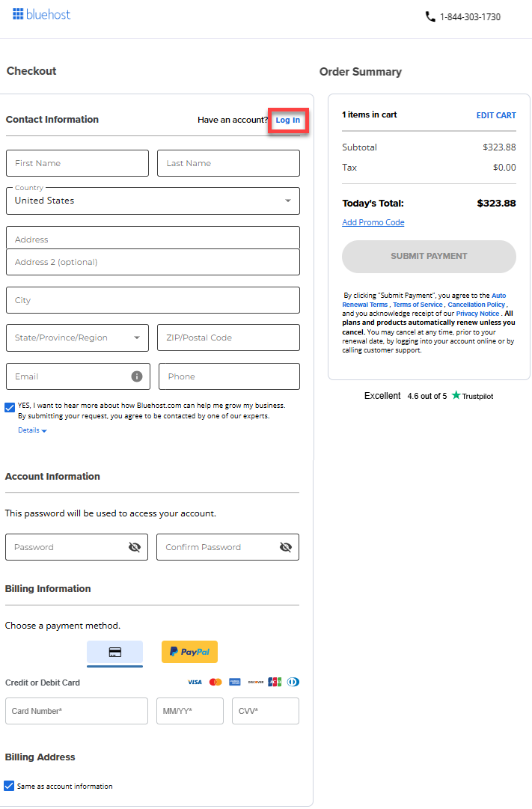Uncheck the marketing consent checkbox
The width and height of the screenshot is (532, 809).
9,407
